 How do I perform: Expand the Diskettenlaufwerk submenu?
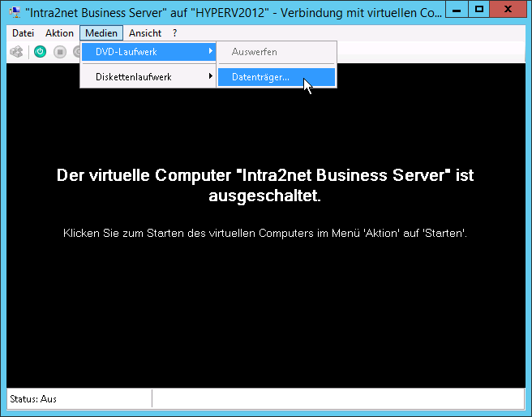click(148, 77)
